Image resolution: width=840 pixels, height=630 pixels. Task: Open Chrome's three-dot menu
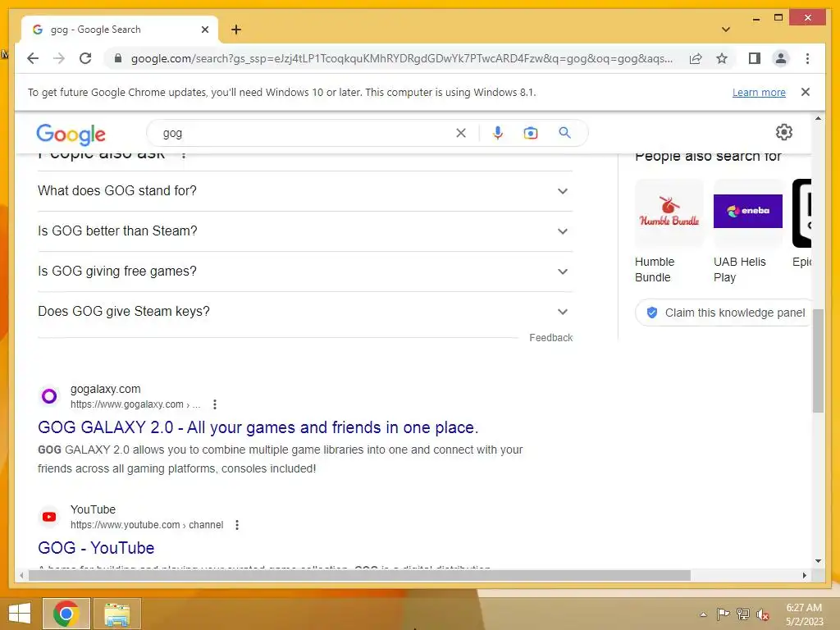pyautogui.click(x=807, y=58)
